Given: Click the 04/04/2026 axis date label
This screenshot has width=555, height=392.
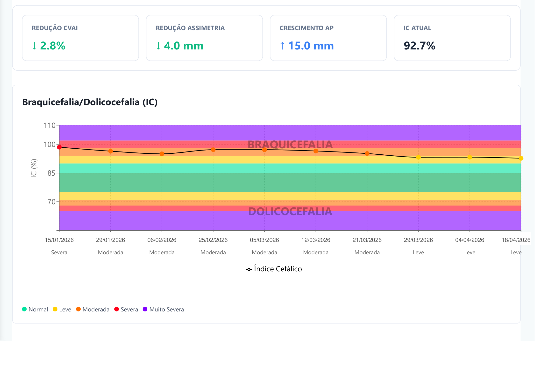Looking at the screenshot, I should pyautogui.click(x=470, y=240).
